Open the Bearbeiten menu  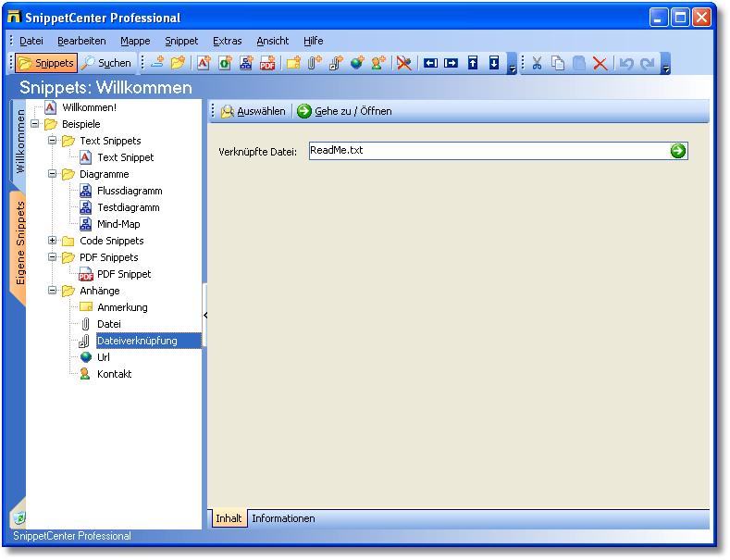(x=81, y=41)
